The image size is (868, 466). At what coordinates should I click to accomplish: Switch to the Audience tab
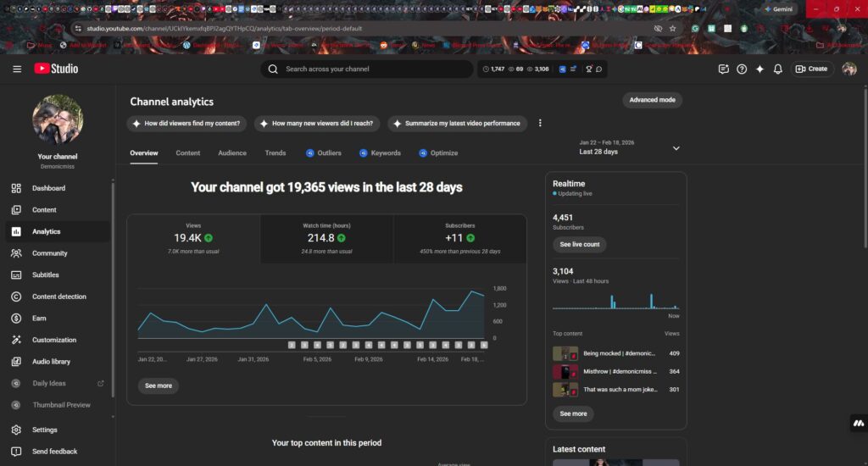coord(232,153)
